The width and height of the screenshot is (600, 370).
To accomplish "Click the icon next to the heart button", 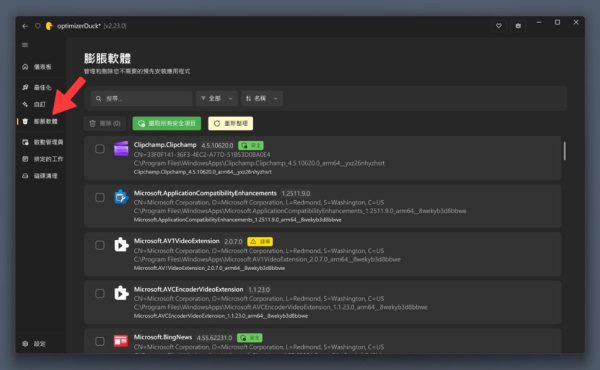I will (518, 26).
